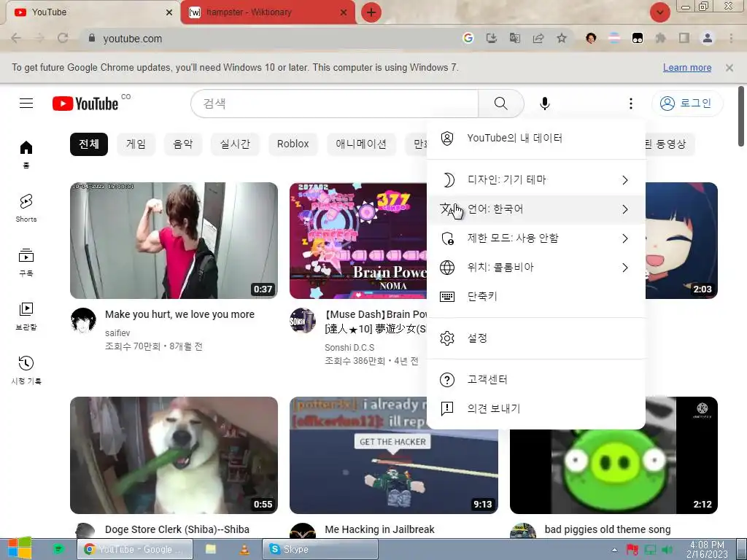
Task: Bookmark this page with the star icon
Action: tap(562, 38)
